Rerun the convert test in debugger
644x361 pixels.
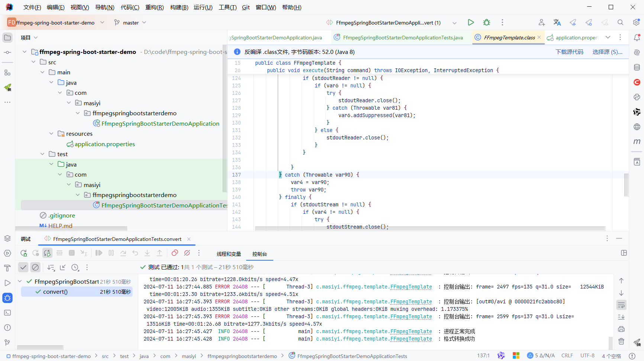(23, 253)
